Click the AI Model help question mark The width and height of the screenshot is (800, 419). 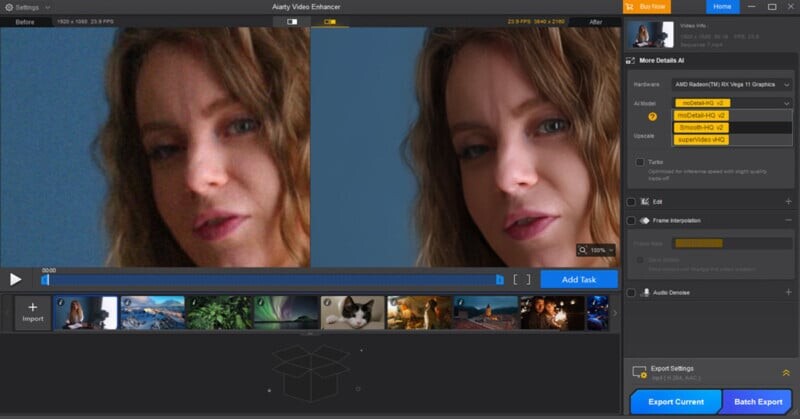652,116
